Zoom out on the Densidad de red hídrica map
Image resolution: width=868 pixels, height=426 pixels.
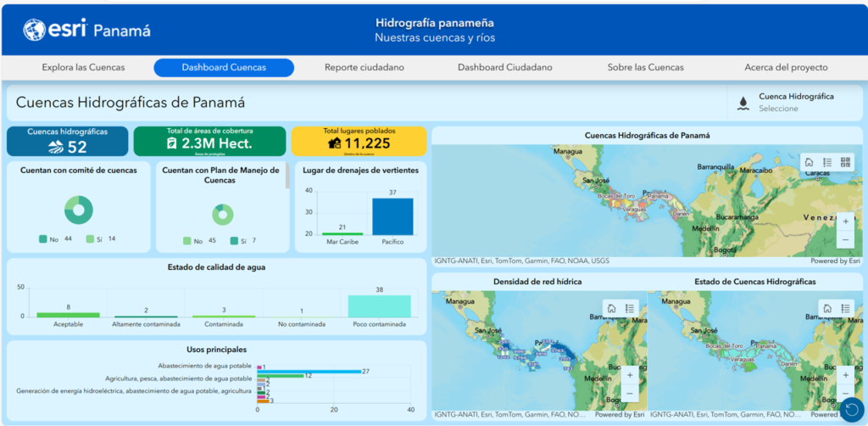(x=628, y=393)
